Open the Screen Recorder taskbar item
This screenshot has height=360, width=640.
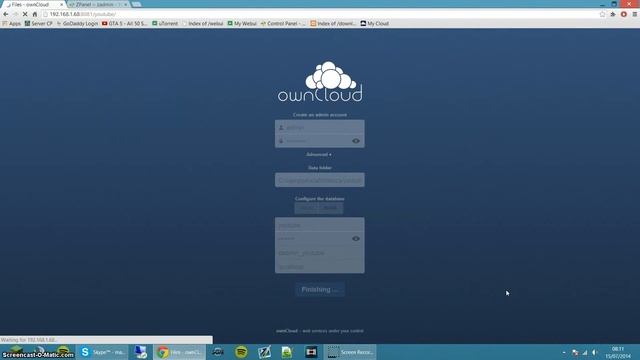pos(350,352)
